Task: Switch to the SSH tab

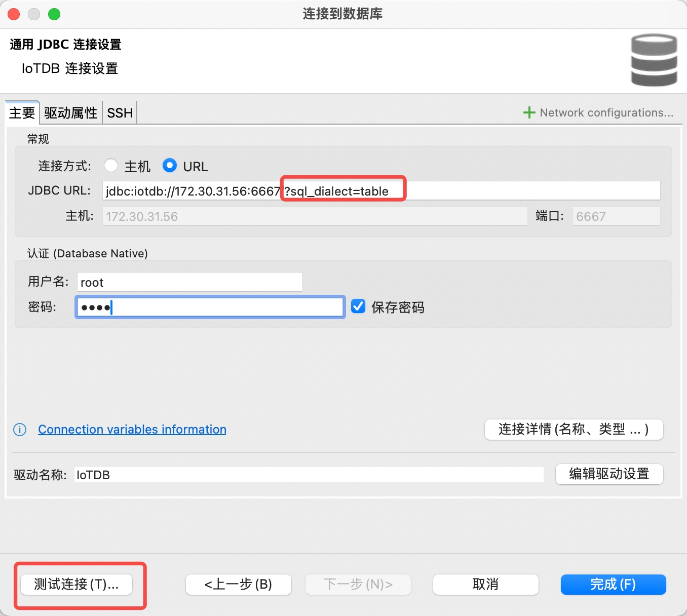Action: (x=120, y=112)
